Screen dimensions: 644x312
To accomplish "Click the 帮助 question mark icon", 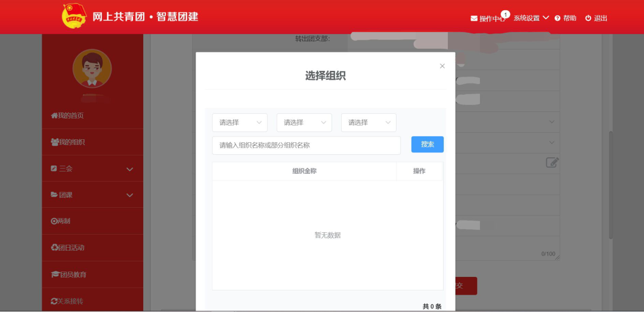I will (x=558, y=18).
